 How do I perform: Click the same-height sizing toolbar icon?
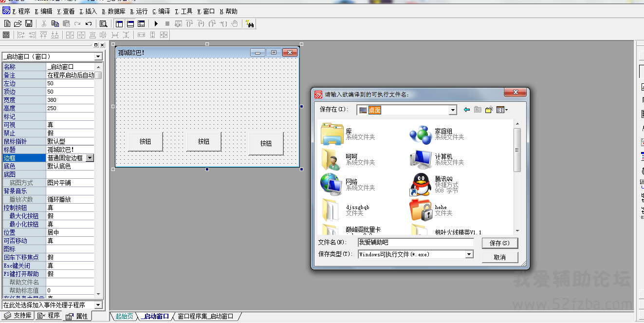(152, 35)
